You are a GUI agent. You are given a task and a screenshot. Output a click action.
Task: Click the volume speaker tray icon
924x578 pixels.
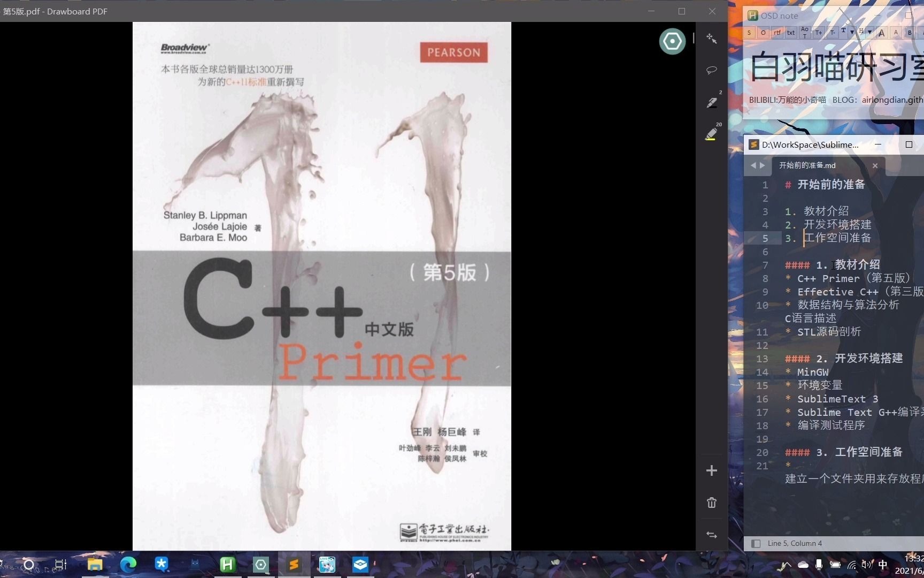(x=867, y=565)
